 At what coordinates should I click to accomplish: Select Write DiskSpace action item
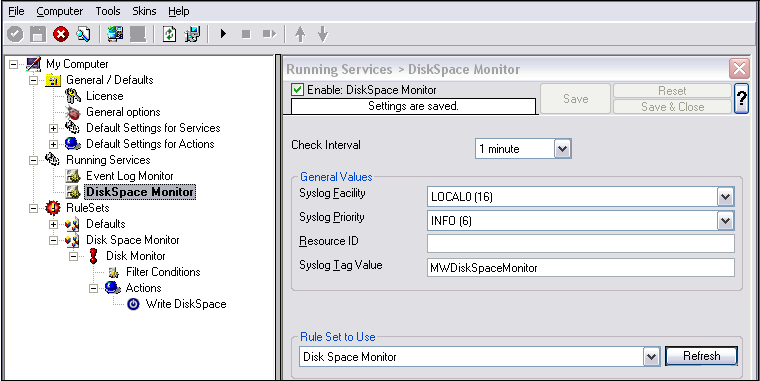[186, 304]
